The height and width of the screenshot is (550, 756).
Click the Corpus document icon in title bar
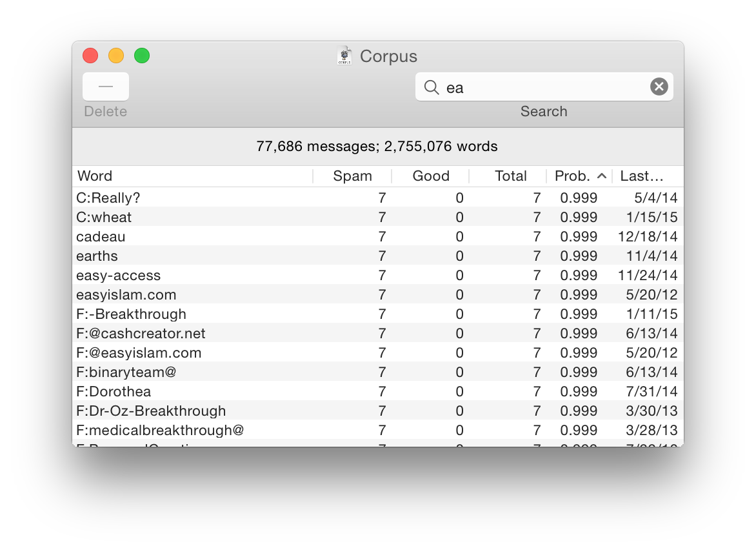[x=345, y=56]
